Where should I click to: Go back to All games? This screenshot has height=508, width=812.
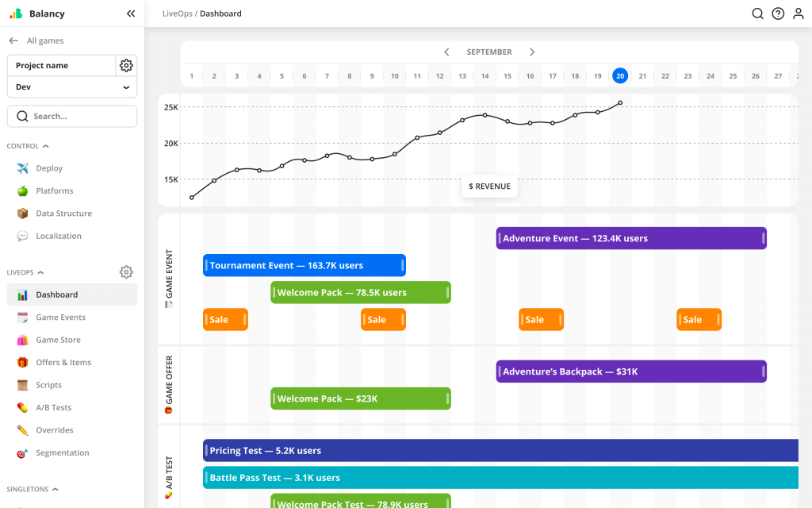[x=37, y=40]
